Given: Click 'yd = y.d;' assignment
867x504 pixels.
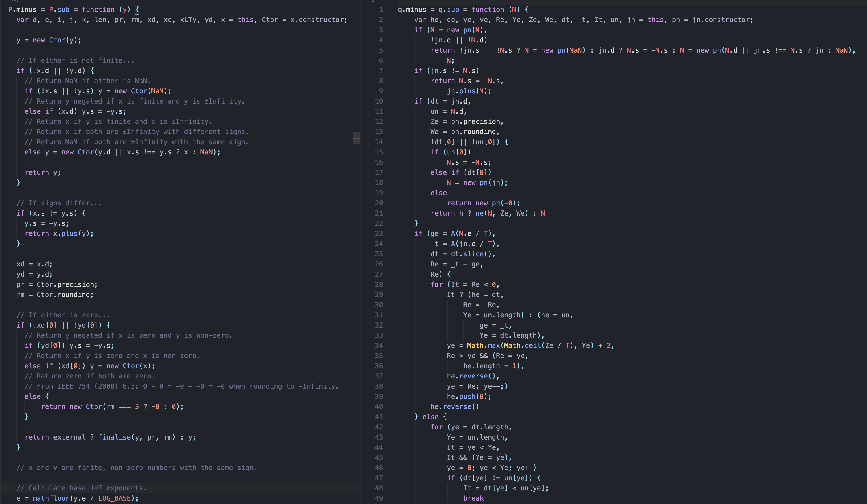Looking at the screenshot, I should pyautogui.click(x=35, y=274).
